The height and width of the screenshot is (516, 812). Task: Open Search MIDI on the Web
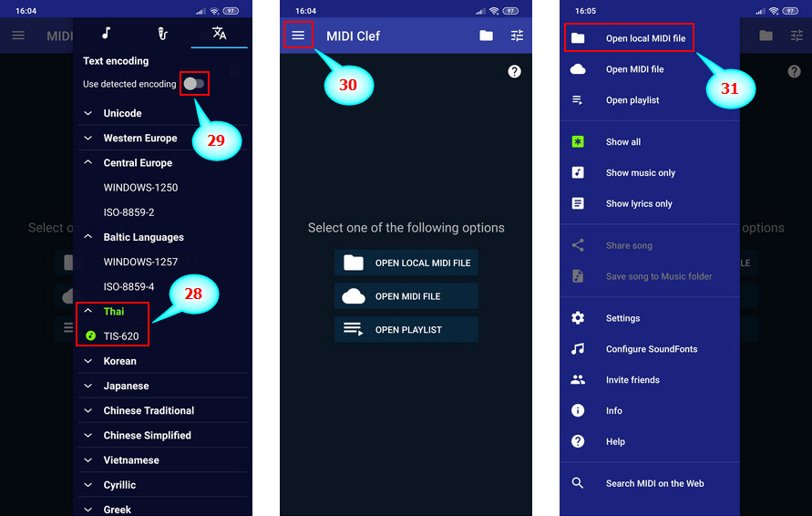click(650, 483)
